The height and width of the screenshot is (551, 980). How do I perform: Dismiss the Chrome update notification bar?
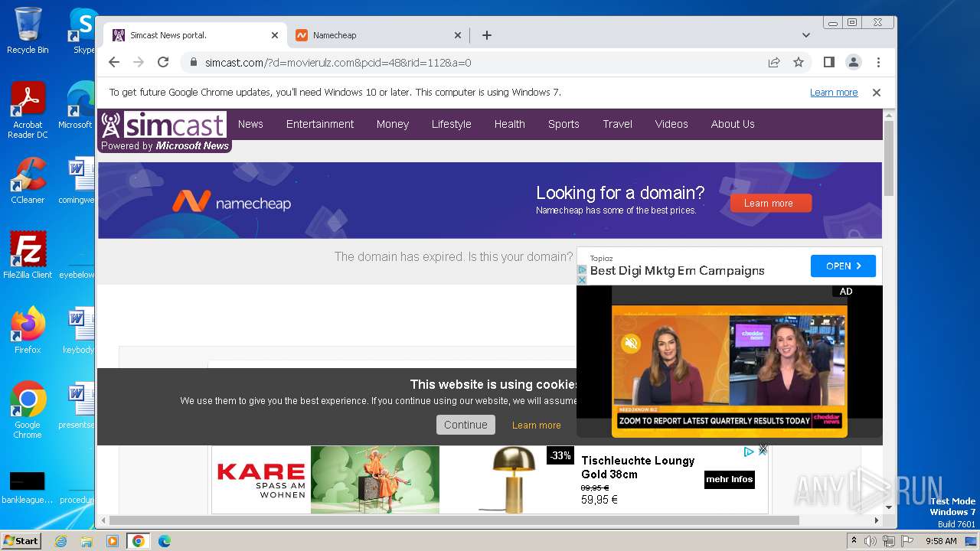pyautogui.click(x=877, y=93)
